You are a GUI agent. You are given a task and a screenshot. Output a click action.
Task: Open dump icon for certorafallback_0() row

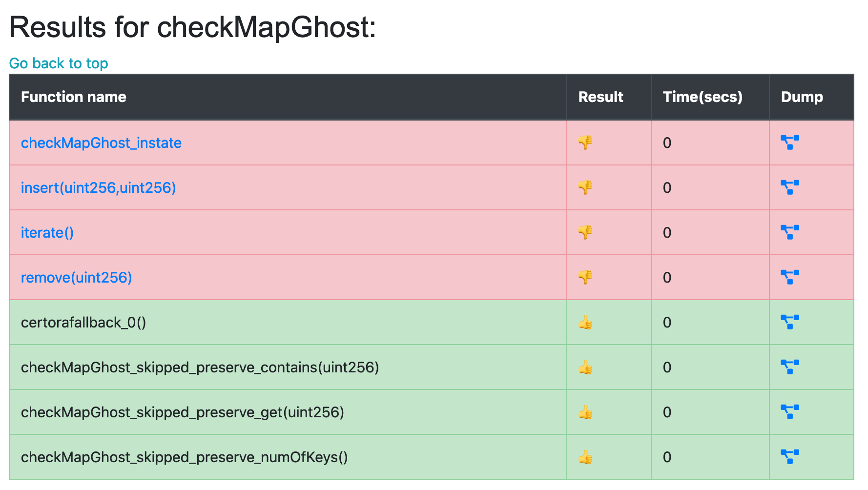click(789, 322)
